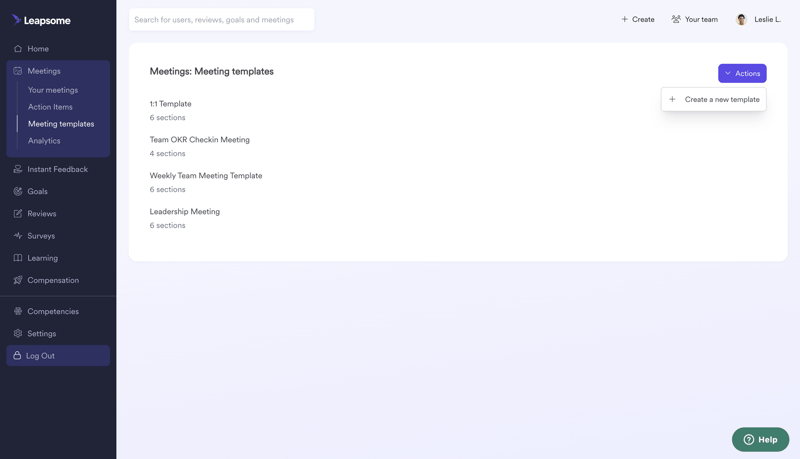800x459 pixels.
Task: Click the Compensation icon
Action: pyautogui.click(x=18, y=280)
